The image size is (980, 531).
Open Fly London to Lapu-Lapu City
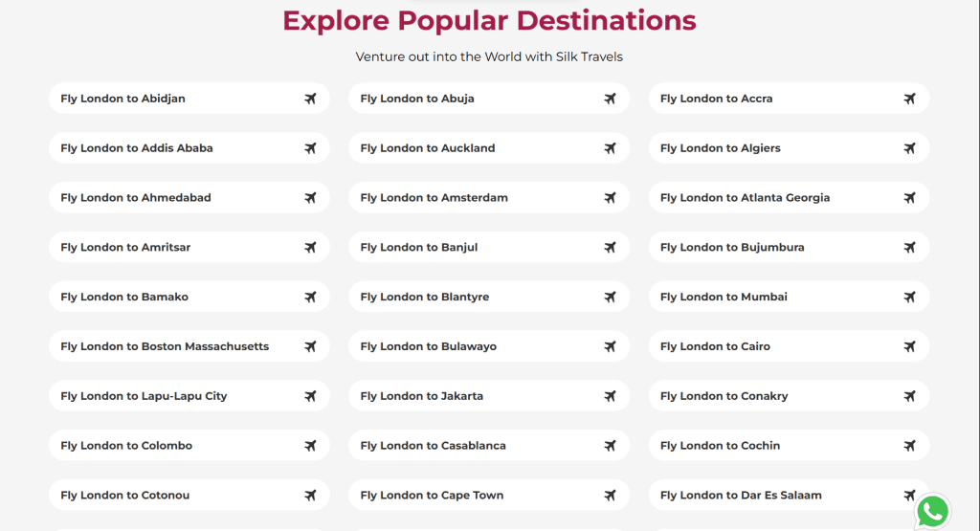[189, 396]
